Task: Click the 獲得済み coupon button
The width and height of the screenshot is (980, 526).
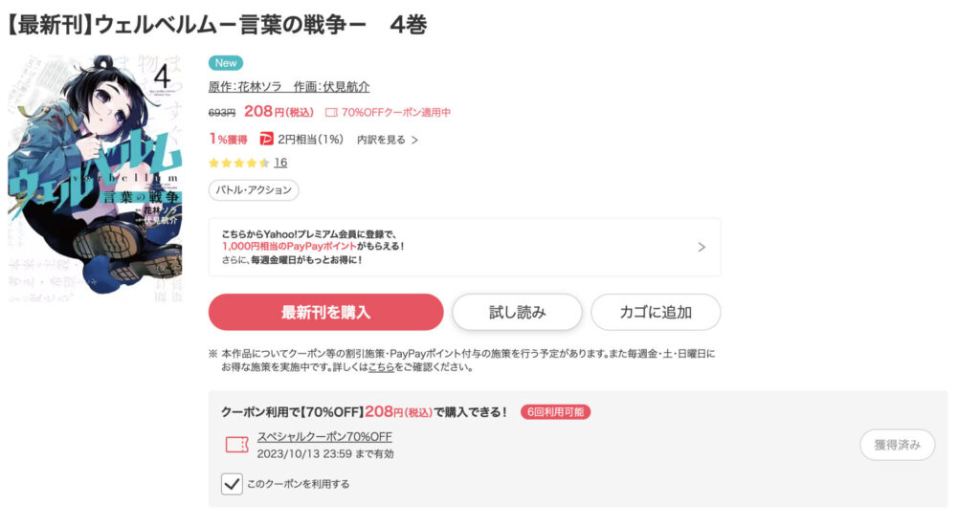Action: tap(897, 445)
